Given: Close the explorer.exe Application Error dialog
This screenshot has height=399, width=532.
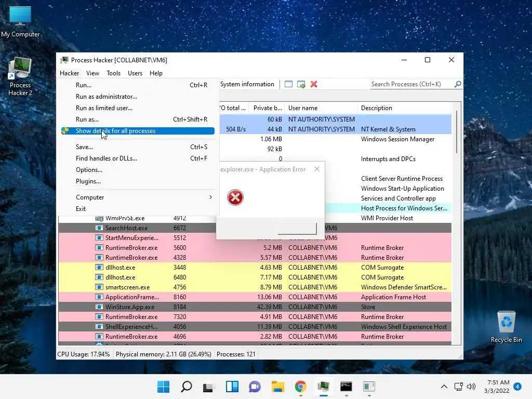Looking at the screenshot, I should 317,169.
